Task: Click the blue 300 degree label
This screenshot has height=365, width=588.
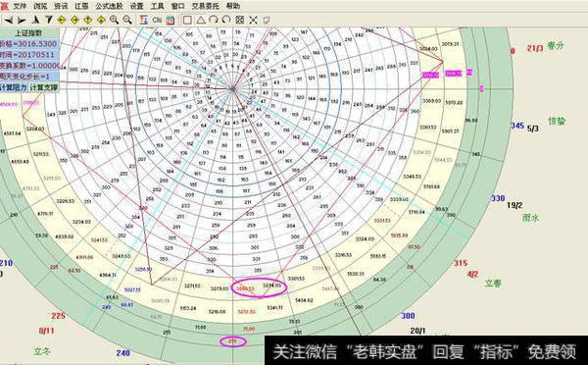Action: [x=408, y=316]
